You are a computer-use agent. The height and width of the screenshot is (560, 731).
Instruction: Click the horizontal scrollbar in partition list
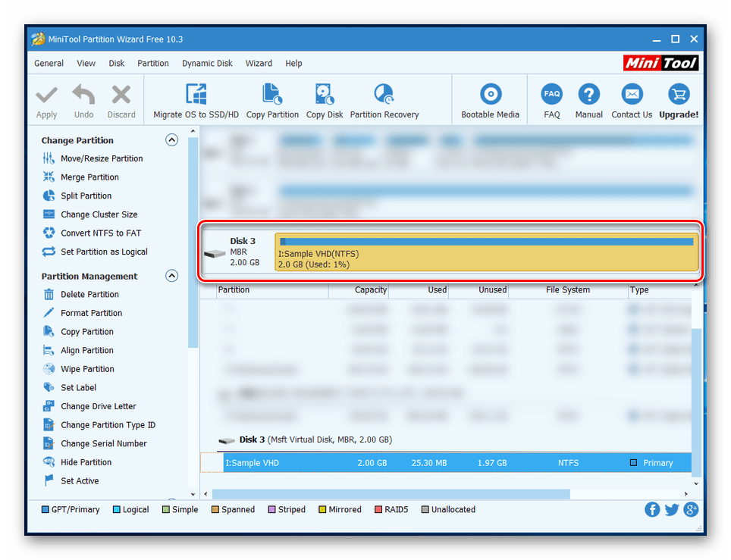391,494
